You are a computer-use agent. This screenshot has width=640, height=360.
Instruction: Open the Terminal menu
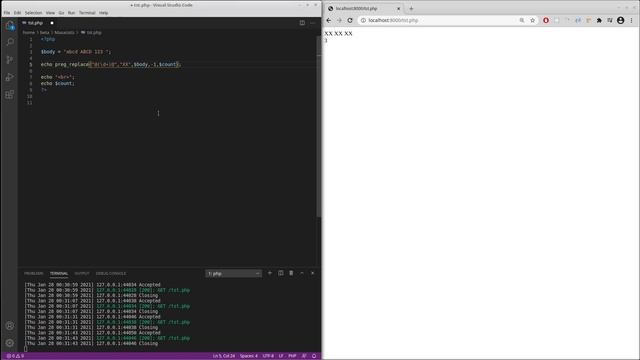(x=87, y=13)
